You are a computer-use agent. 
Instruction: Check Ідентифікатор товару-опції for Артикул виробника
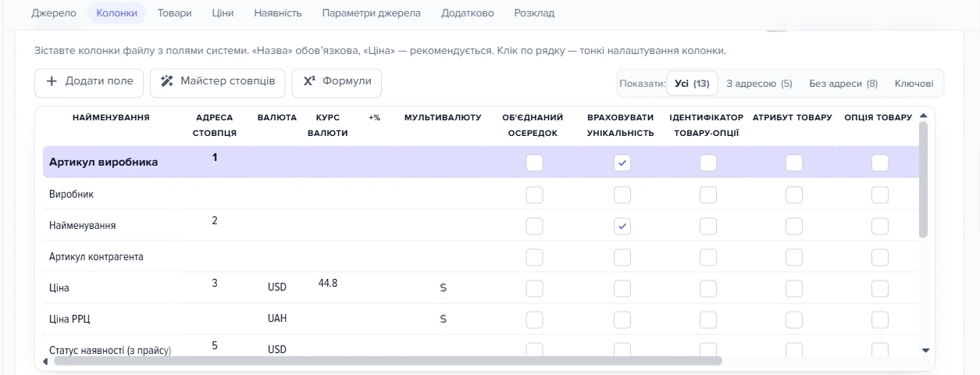[708, 162]
